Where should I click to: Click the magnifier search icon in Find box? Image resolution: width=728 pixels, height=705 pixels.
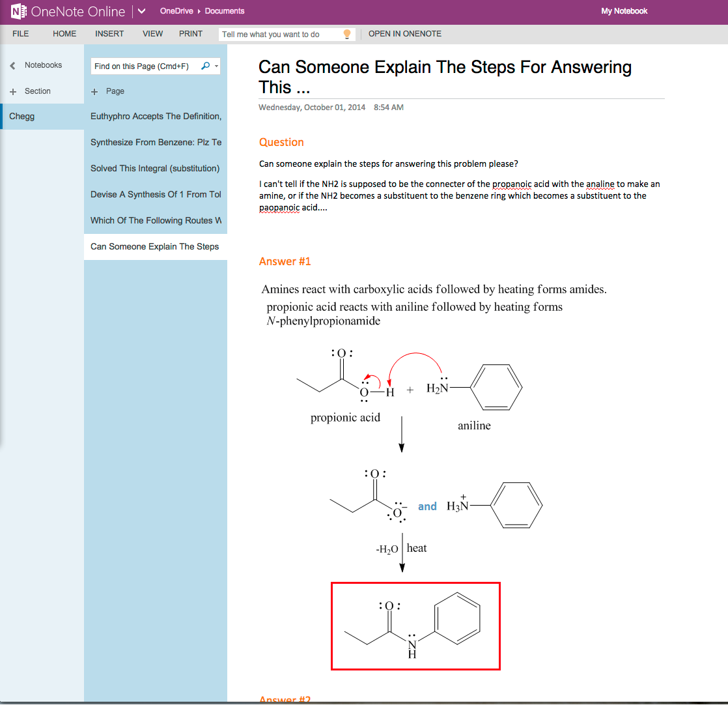[206, 66]
